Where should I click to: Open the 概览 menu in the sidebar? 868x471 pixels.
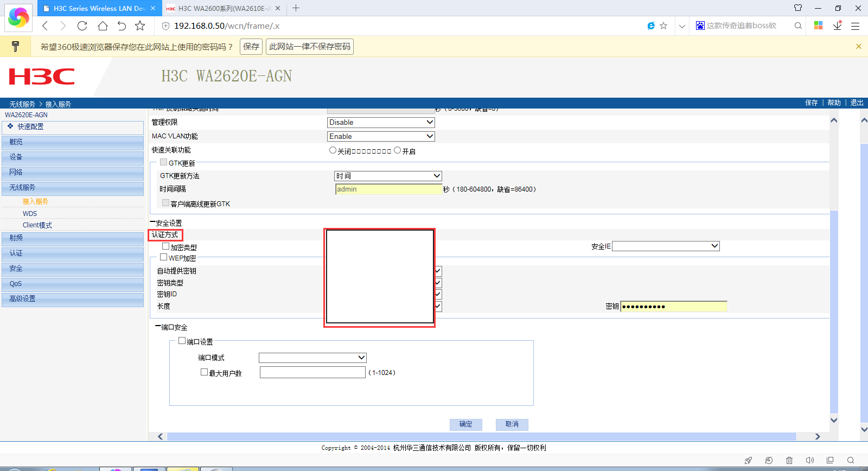pos(73,142)
